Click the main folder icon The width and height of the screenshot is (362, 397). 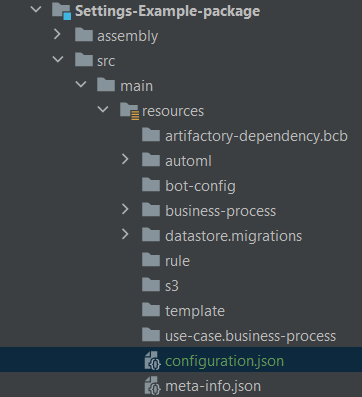tap(106, 85)
